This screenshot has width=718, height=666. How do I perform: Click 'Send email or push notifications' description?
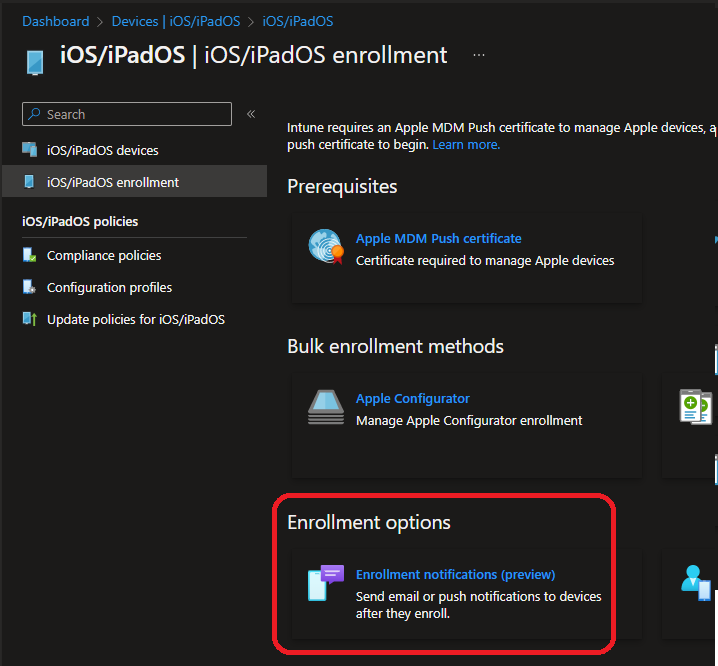(479, 605)
